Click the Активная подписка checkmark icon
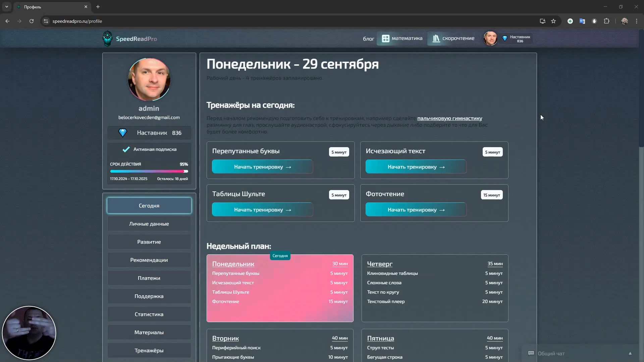Screen dimensions: 644x362 click(x=126, y=149)
